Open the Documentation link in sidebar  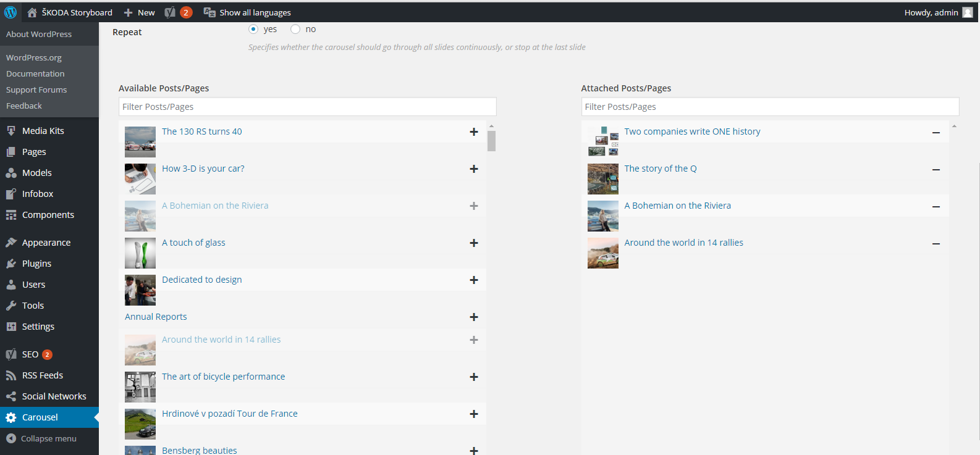[35, 73]
